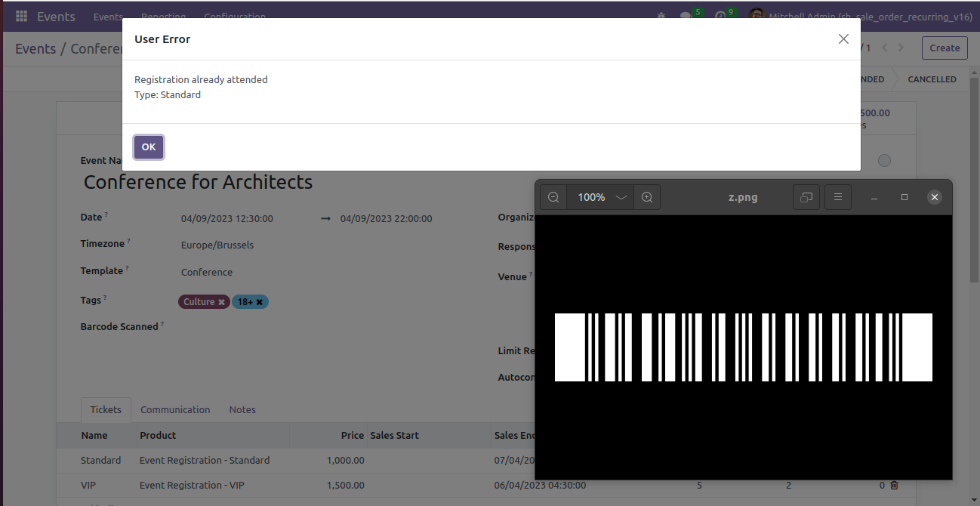Open the debug bug icon menu
Viewport: 980px width, 506px height.
pos(661,16)
